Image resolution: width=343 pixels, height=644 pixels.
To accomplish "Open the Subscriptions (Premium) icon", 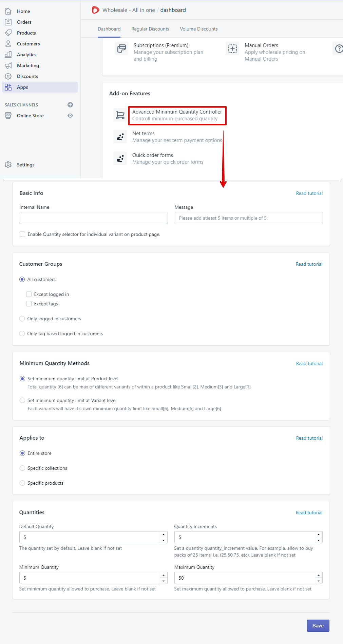I will pos(121,49).
